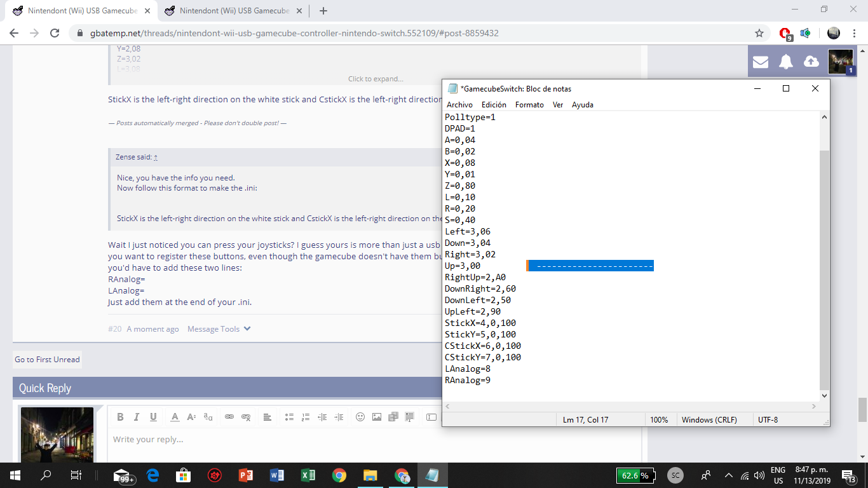Open PowerPoint from the taskbar
The height and width of the screenshot is (488, 868).
point(246,475)
